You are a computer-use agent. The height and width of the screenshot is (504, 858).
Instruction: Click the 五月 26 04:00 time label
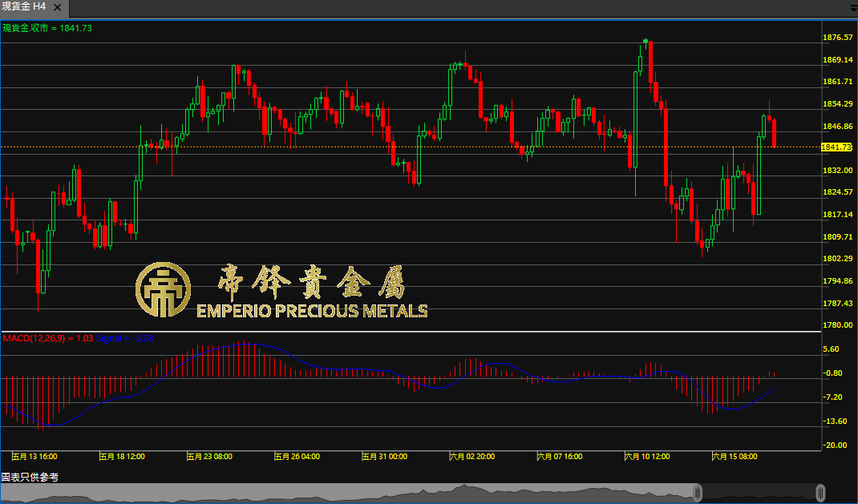click(297, 457)
